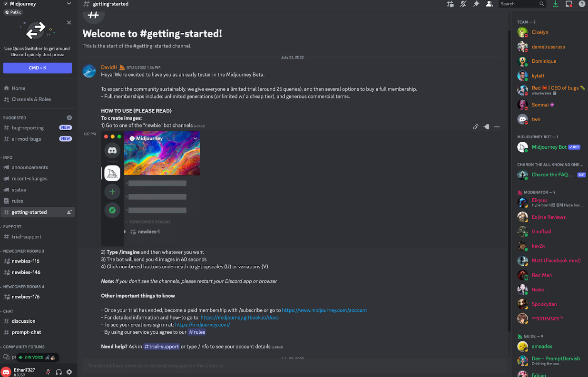Open the Threads icon in channel header
The height and width of the screenshot is (377, 588).
450,4
